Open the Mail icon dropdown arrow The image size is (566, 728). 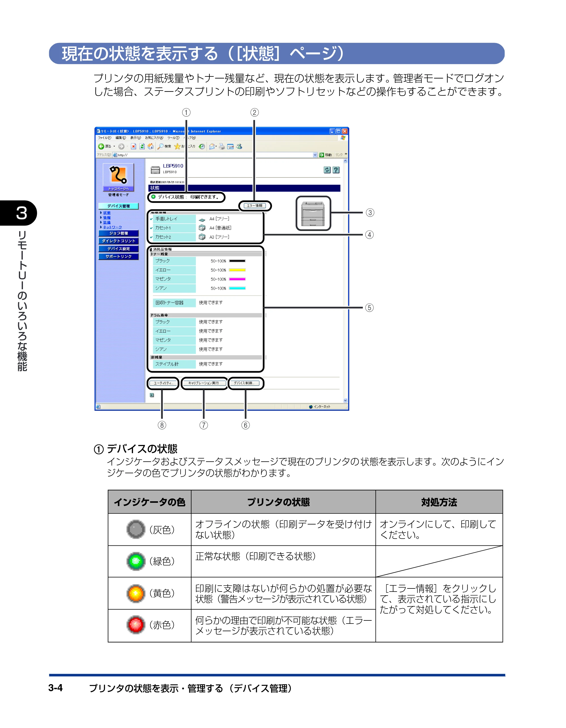click(x=216, y=146)
